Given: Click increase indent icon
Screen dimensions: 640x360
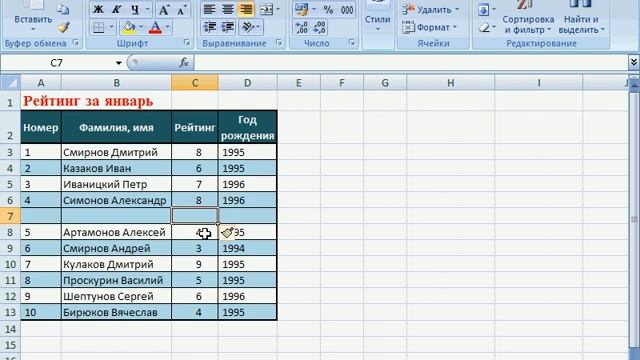Looking at the screenshot, I should pyautogui.click(x=228, y=27).
